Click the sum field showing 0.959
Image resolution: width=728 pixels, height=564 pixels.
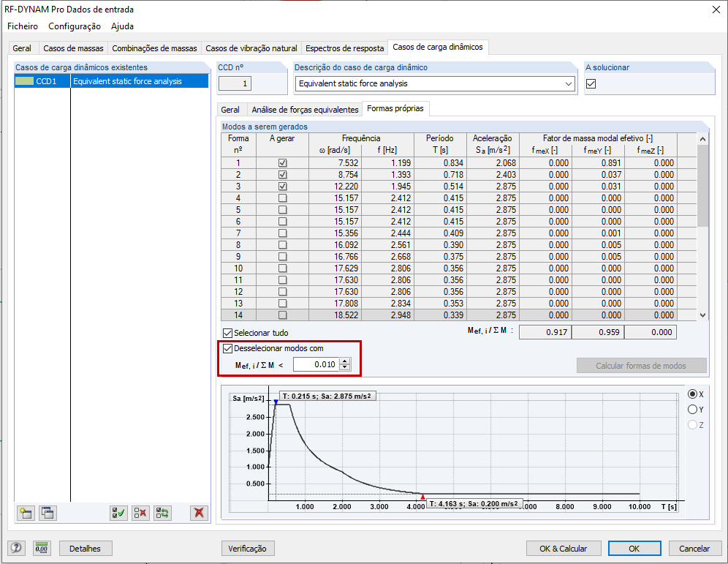pyautogui.click(x=598, y=332)
